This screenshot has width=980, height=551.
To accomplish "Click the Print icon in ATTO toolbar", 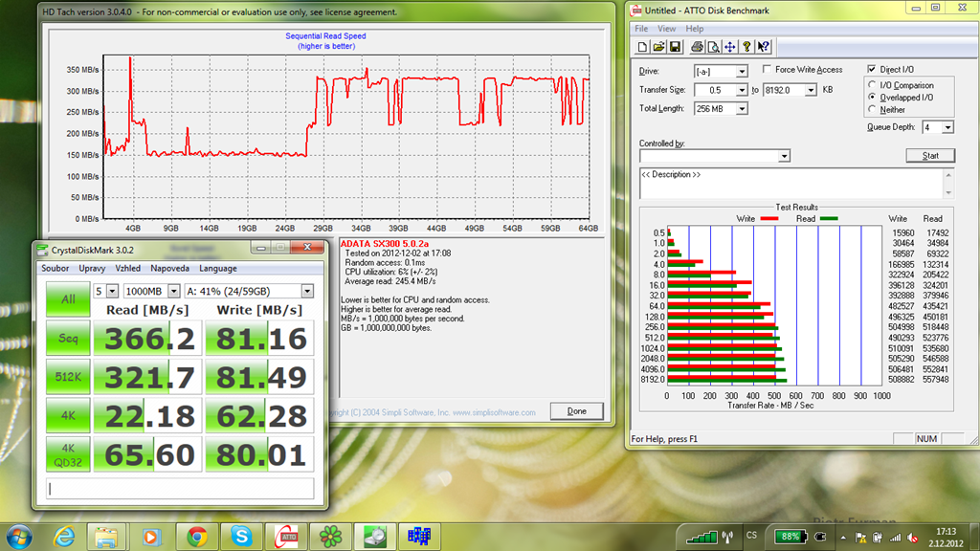I will [698, 47].
